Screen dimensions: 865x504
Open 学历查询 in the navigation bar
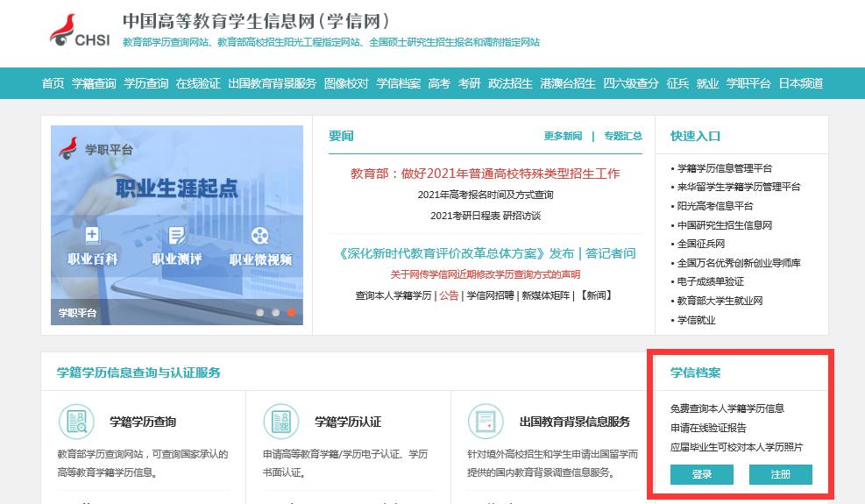146,83
